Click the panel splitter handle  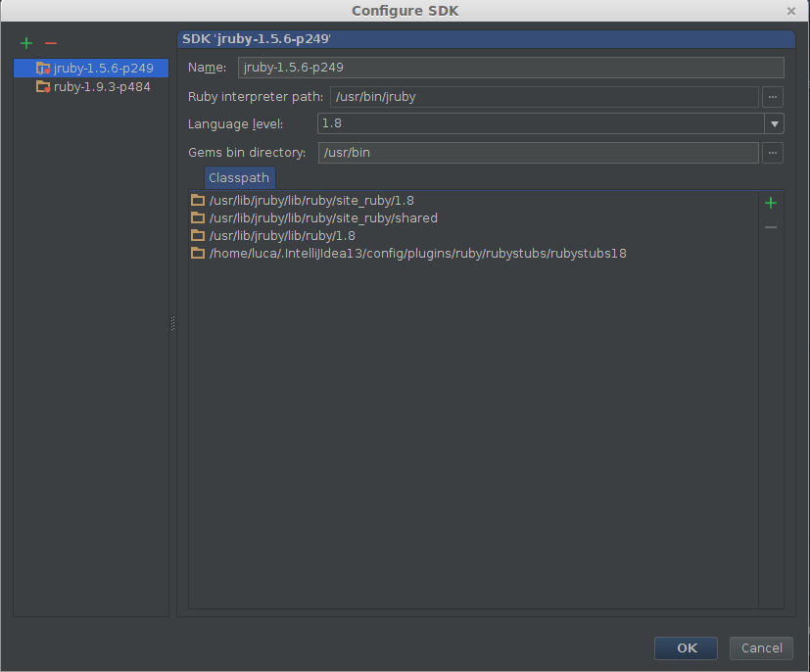172,323
